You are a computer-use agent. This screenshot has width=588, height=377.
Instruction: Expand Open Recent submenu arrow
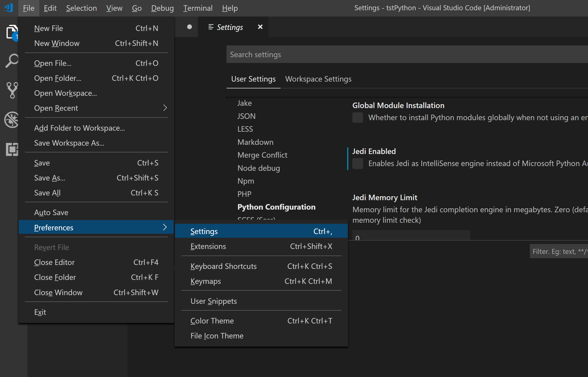tap(165, 108)
